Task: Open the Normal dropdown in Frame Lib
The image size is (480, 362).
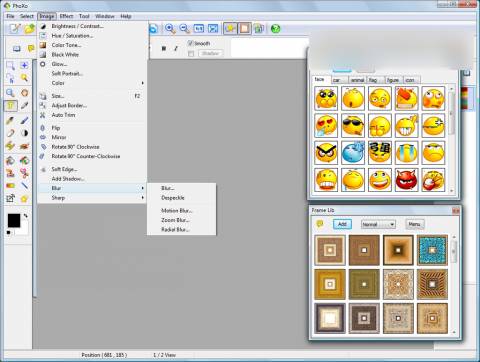Action: [378, 224]
